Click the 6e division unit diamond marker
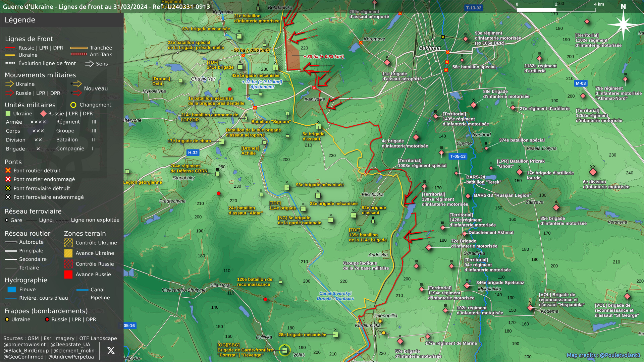This screenshot has height=362, width=644. [x=593, y=172]
